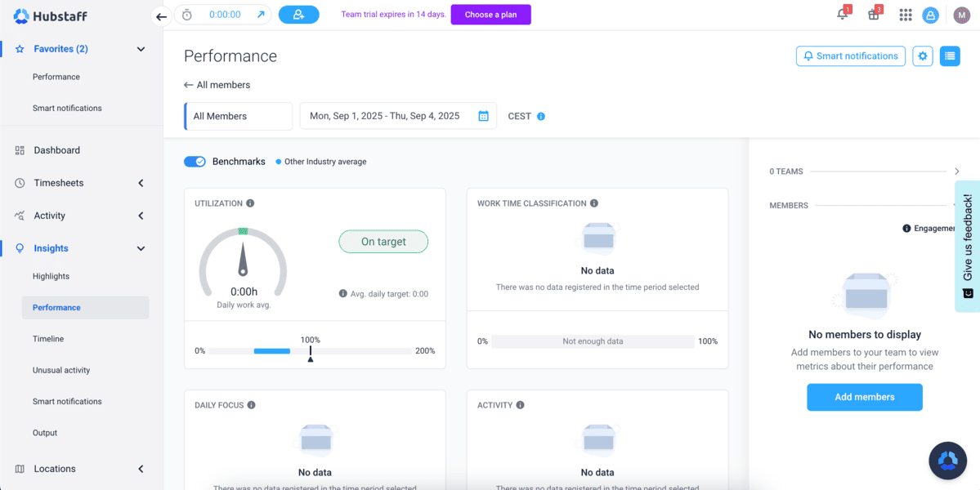Toggle the Benchmarks switch off
This screenshot has width=980, height=490.
click(195, 162)
